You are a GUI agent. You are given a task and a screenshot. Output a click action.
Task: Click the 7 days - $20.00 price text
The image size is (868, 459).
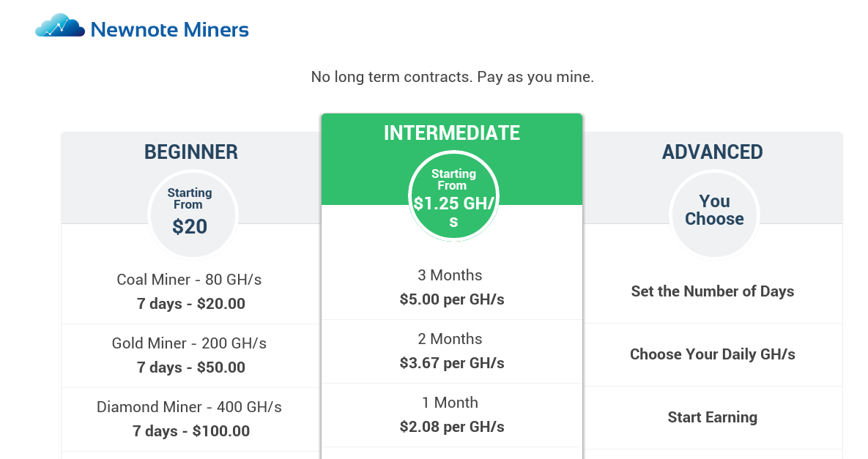(x=190, y=304)
